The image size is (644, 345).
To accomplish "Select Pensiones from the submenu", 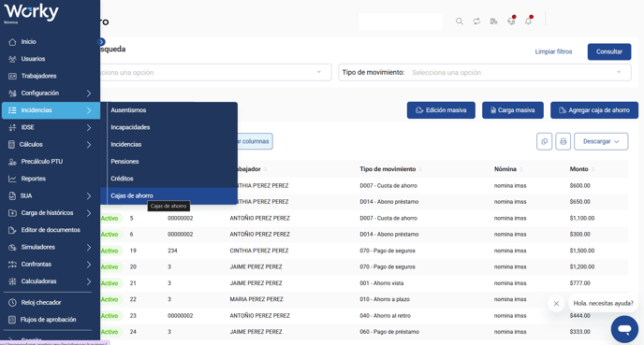I will coord(124,162).
